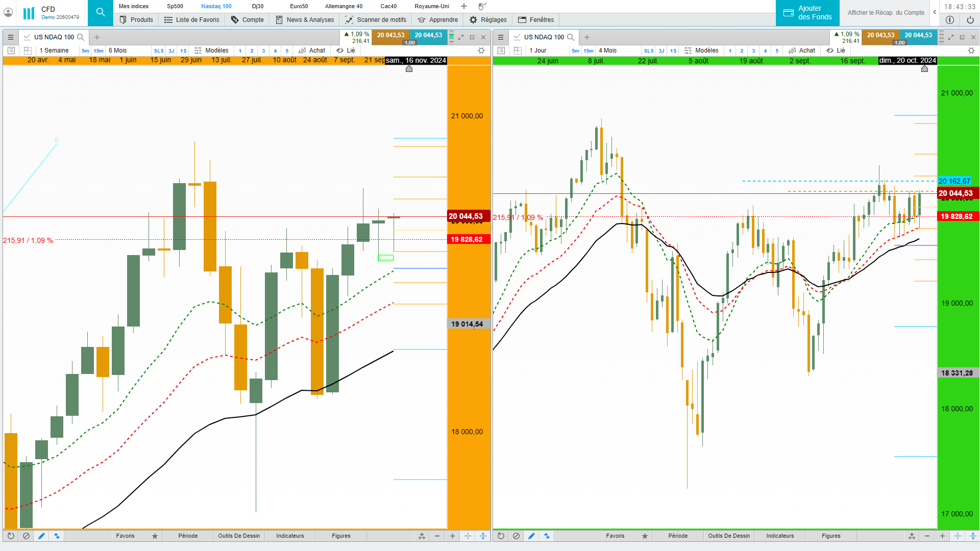Click the Ajouter des Fonds button
Viewport: 980px width, 551px height.
pos(807,13)
